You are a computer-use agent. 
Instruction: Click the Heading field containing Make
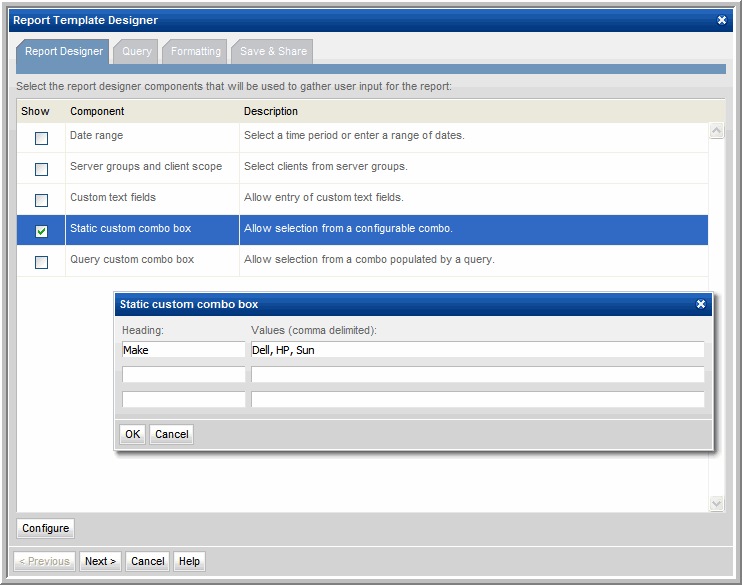[183, 350]
